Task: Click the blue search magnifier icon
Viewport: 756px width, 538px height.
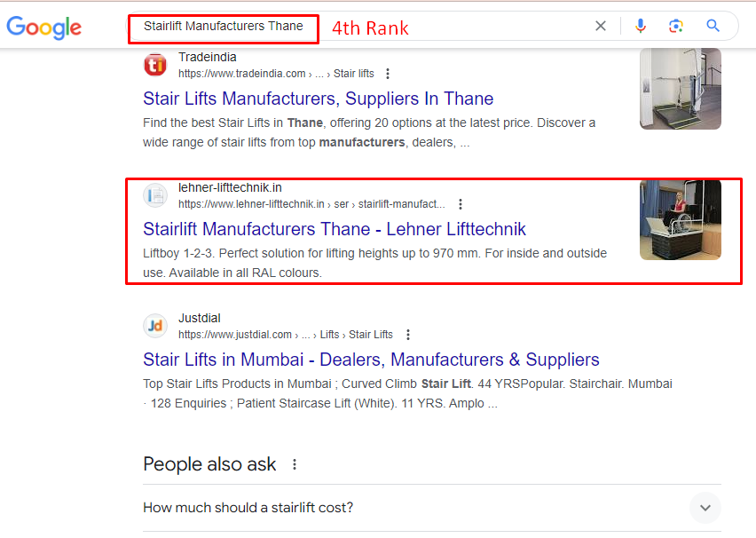Action: (713, 26)
